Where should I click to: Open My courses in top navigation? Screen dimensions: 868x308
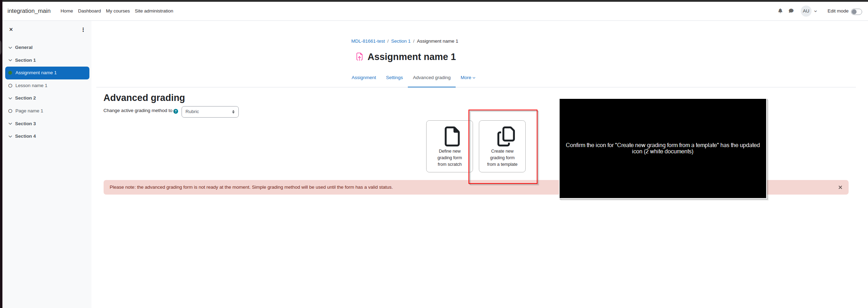[118, 11]
